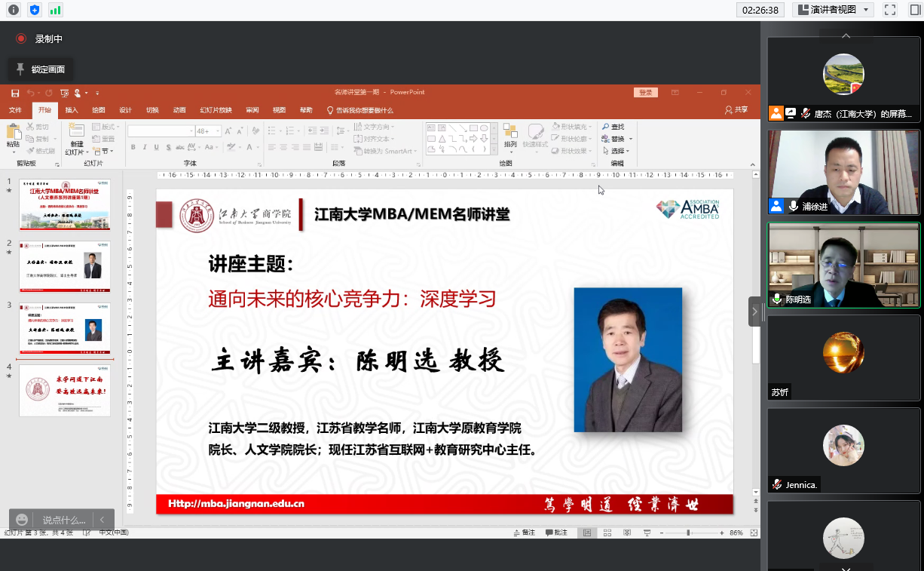Click the Jennica. muted microphone icon
The image size is (924, 571).
click(776, 484)
